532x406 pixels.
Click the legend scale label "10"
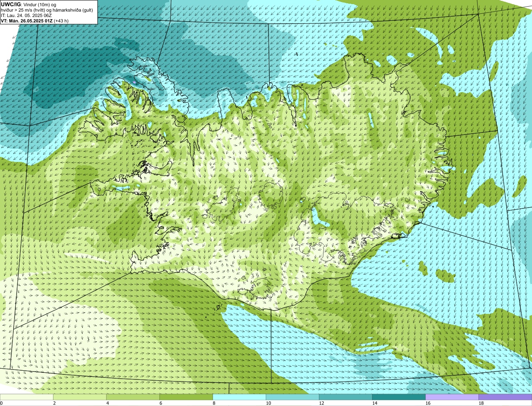tap(268, 403)
